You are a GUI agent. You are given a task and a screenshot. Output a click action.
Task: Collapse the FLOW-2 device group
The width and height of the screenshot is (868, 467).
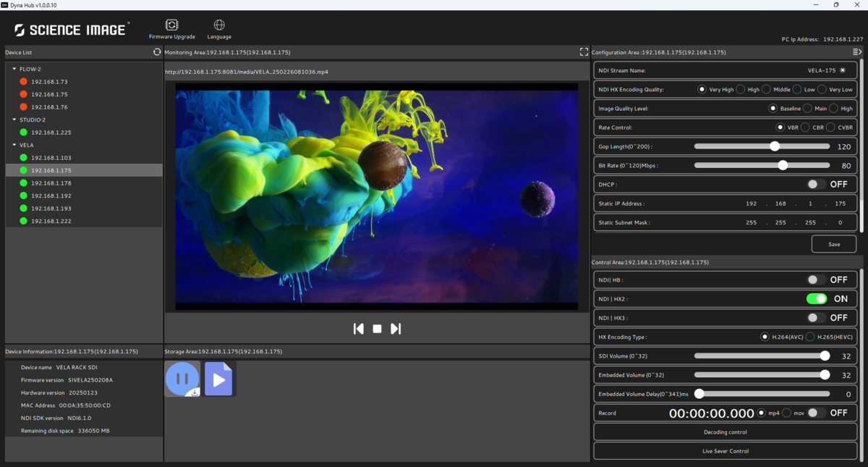click(14, 70)
